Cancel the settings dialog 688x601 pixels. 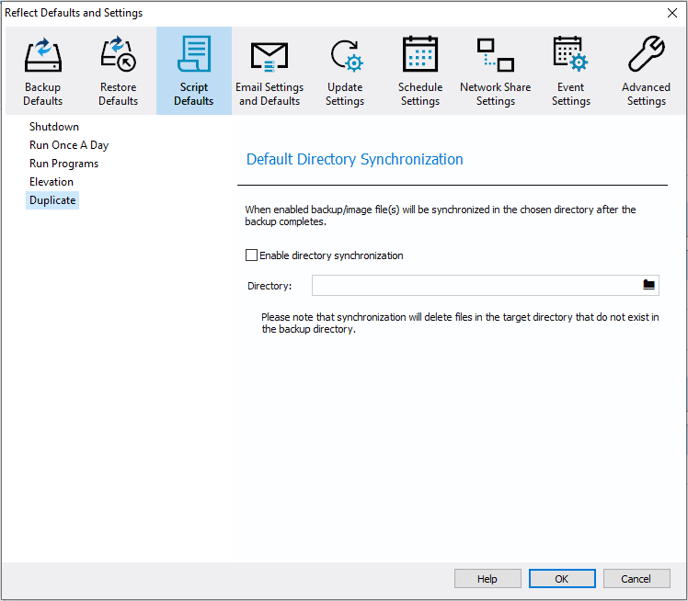(636, 579)
